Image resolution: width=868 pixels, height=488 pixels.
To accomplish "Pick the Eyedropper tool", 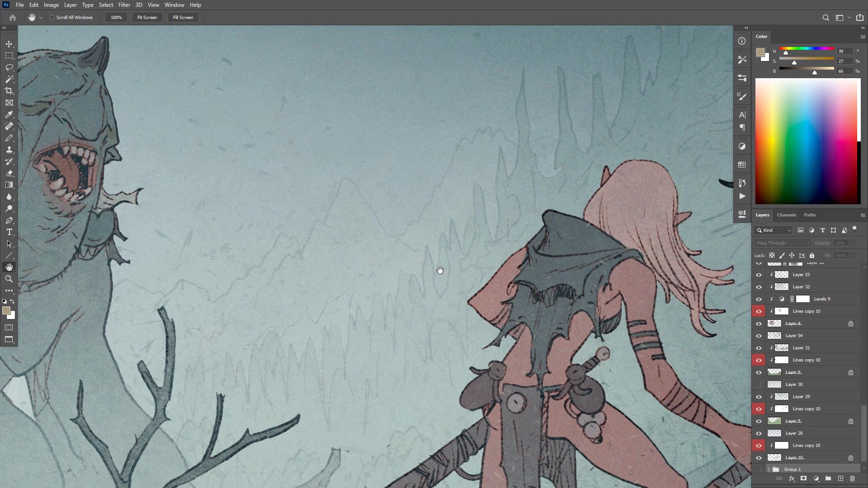I will [9, 114].
